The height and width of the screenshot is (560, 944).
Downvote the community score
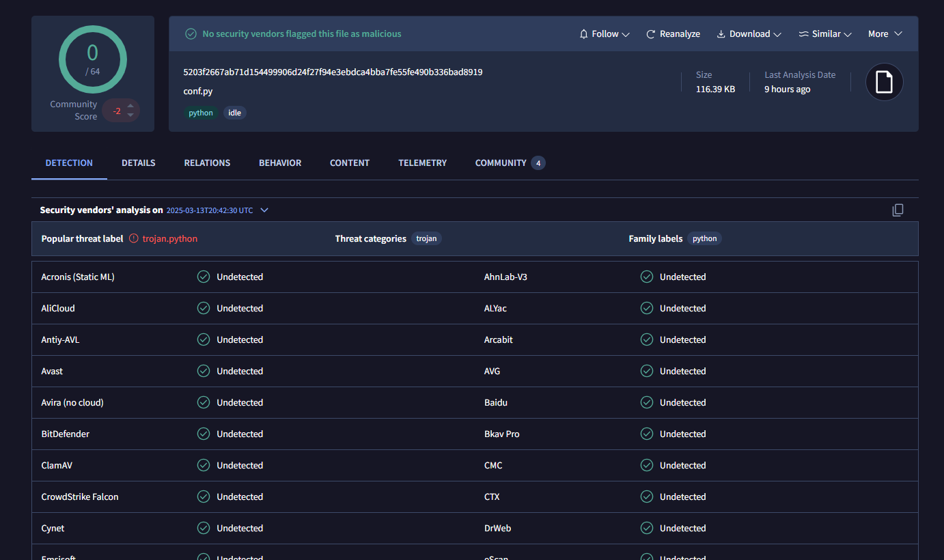130,115
